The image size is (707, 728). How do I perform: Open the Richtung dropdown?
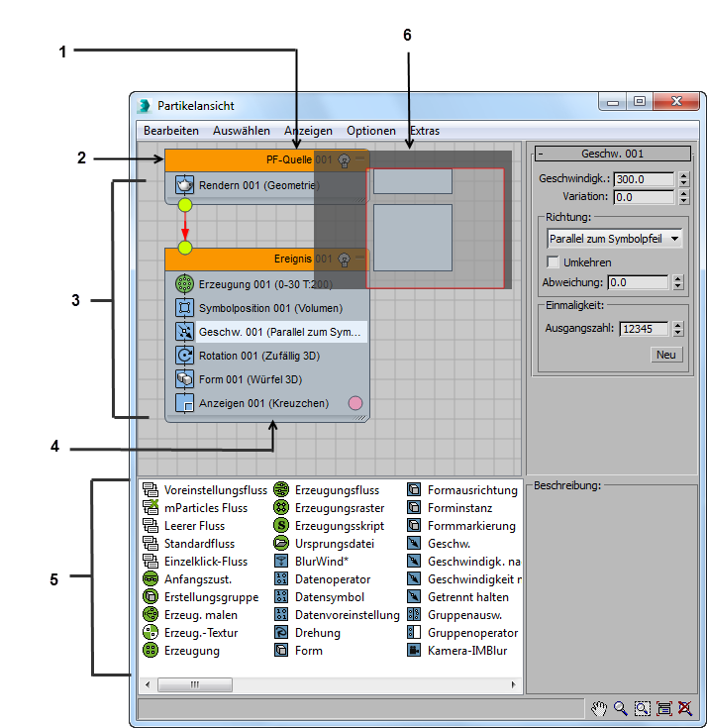click(615, 239)
